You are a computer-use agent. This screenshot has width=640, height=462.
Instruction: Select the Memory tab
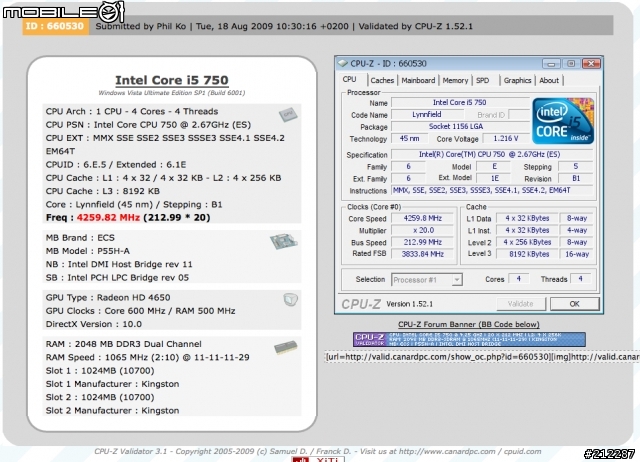click(455, 80)
